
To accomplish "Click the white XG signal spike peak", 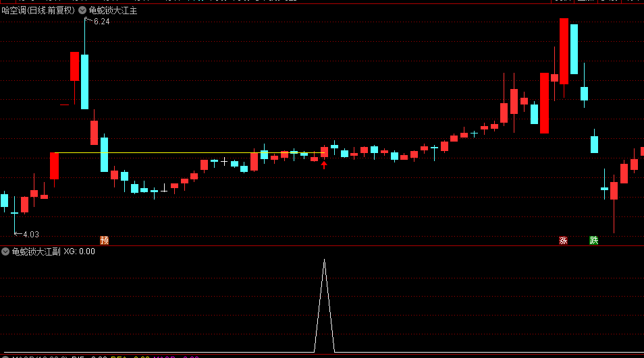I will [324, 261].
